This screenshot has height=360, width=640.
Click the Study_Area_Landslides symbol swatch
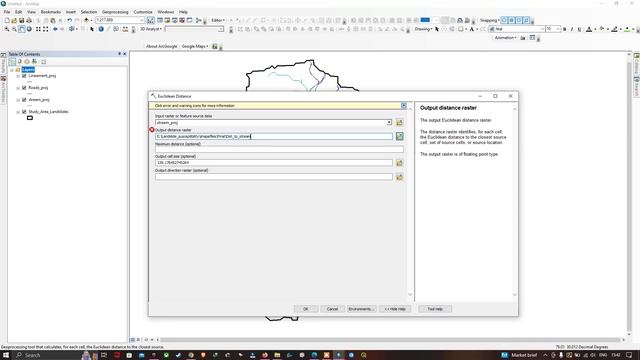(30, 118)
